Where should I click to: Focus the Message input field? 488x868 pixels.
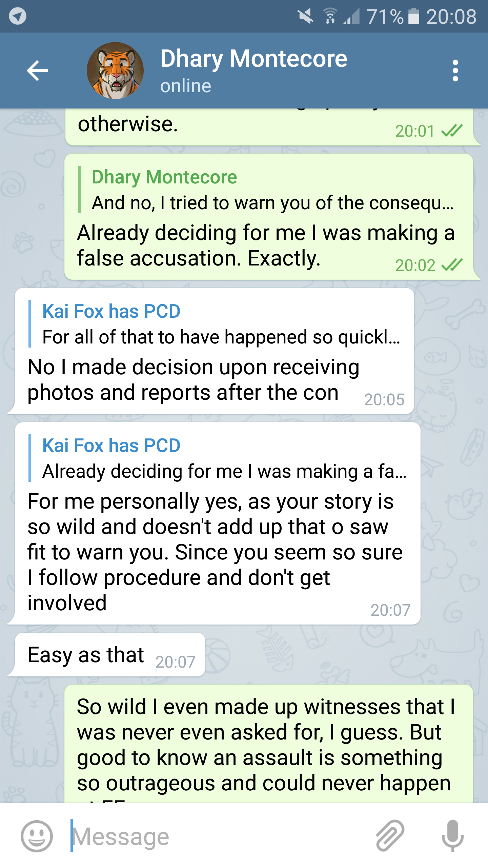point(217,836)
